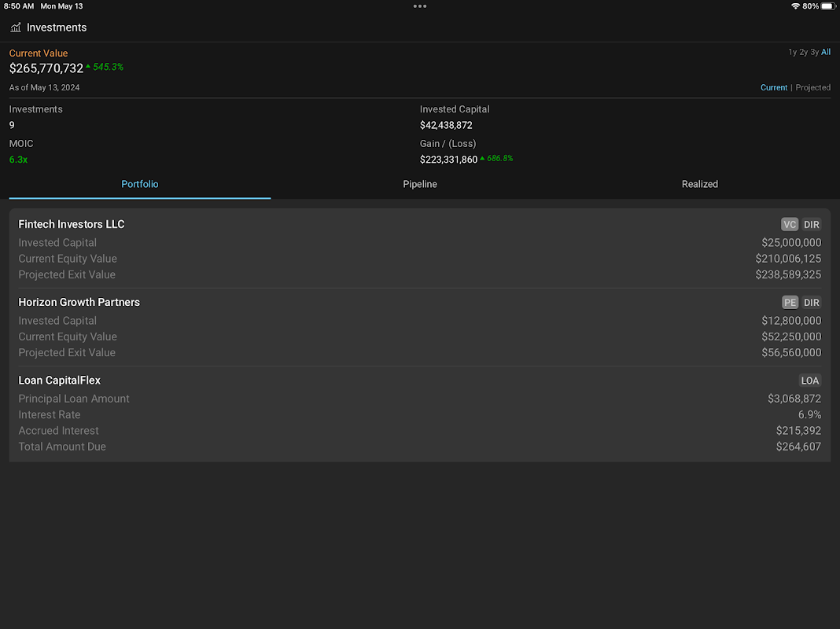The width and height of the screenshot is (840, 629).
Task: Tap the status bar time 8:50 AM
Action: click(x=19, y=6)
